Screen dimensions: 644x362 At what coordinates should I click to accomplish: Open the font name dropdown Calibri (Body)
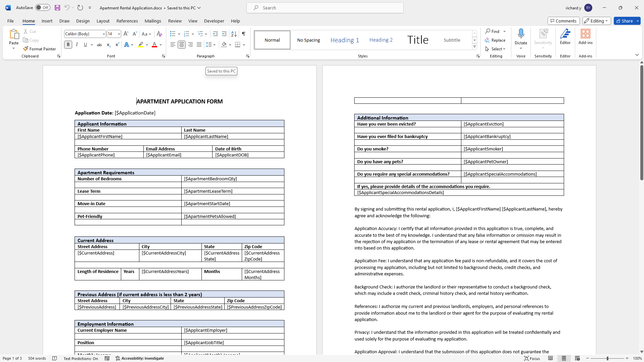pos(104,34)
